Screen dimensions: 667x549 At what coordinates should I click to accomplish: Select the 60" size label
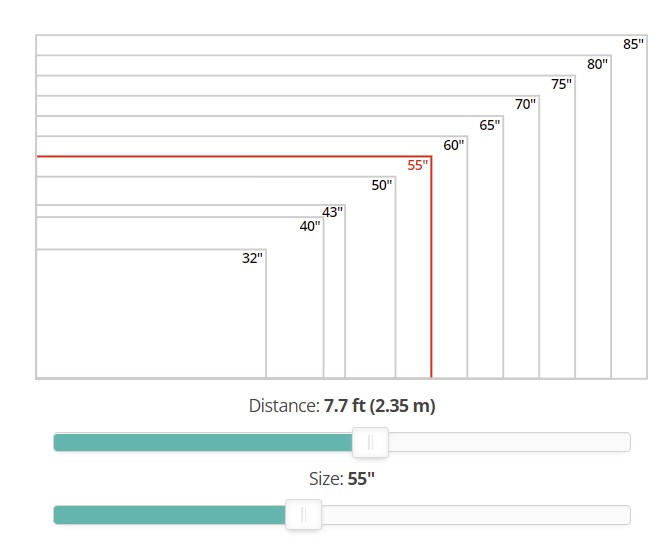tap(453, 145)
